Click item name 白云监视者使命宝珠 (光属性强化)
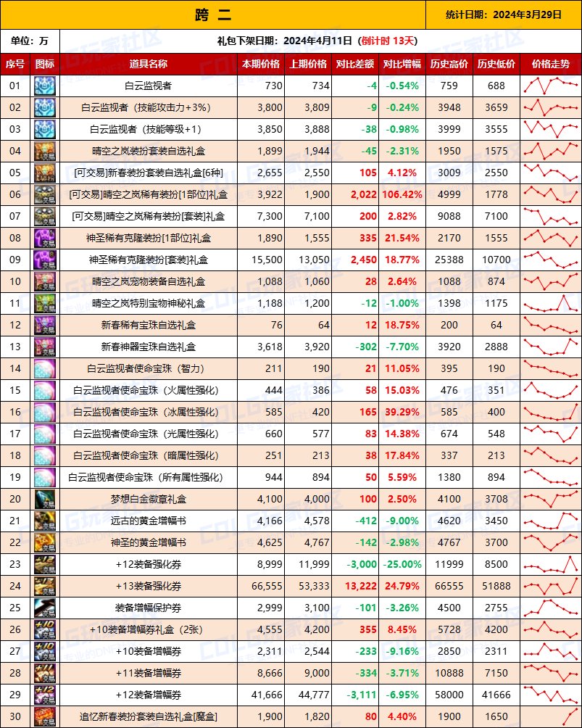The width and height of the screenshot is (582, 728). coord(146,434)
